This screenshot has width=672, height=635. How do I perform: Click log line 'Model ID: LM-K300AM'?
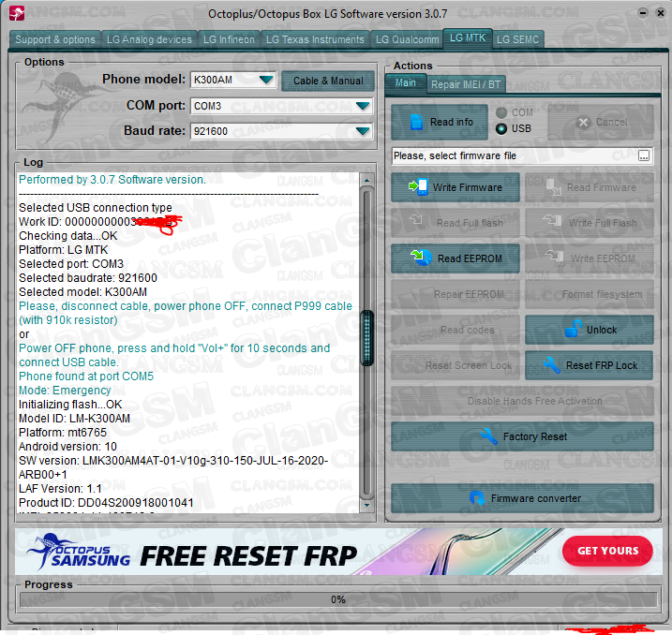tap(75, 418)
